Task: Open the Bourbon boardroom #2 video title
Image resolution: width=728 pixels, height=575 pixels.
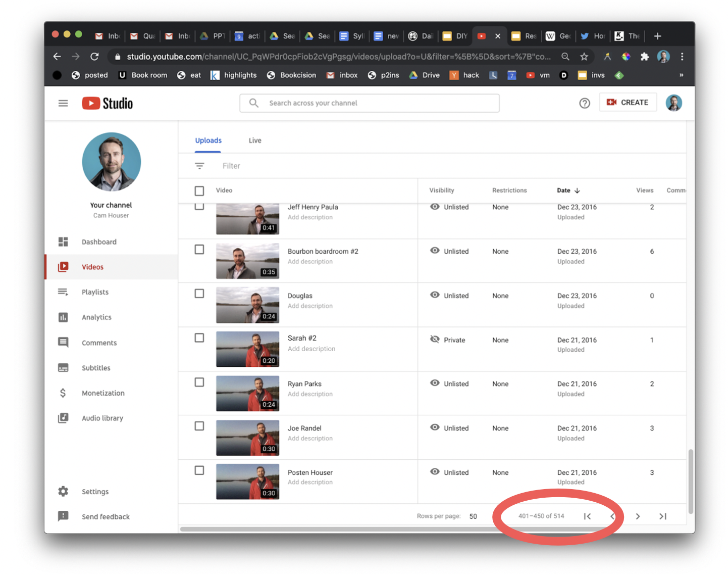Action: pos(323,251)
